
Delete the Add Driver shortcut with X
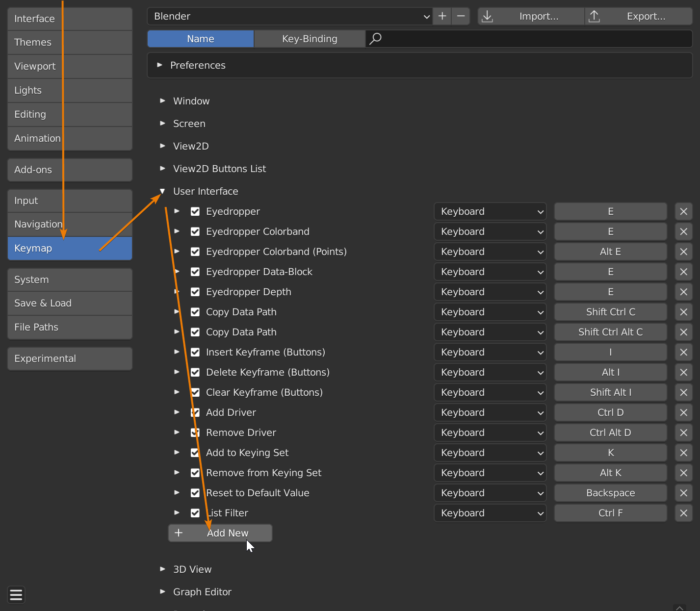(683, 412)
